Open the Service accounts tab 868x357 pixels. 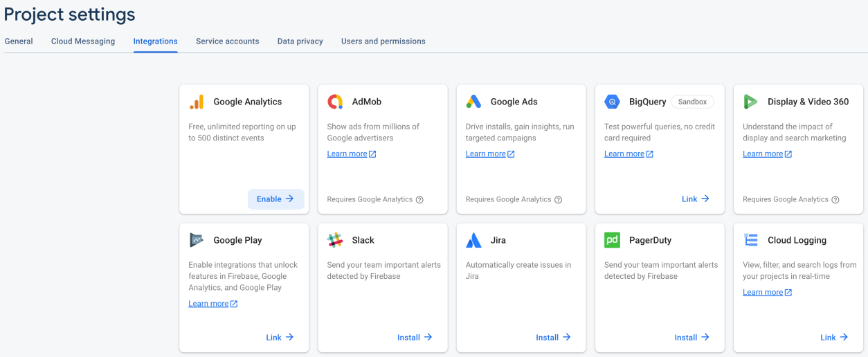(227, 42)
